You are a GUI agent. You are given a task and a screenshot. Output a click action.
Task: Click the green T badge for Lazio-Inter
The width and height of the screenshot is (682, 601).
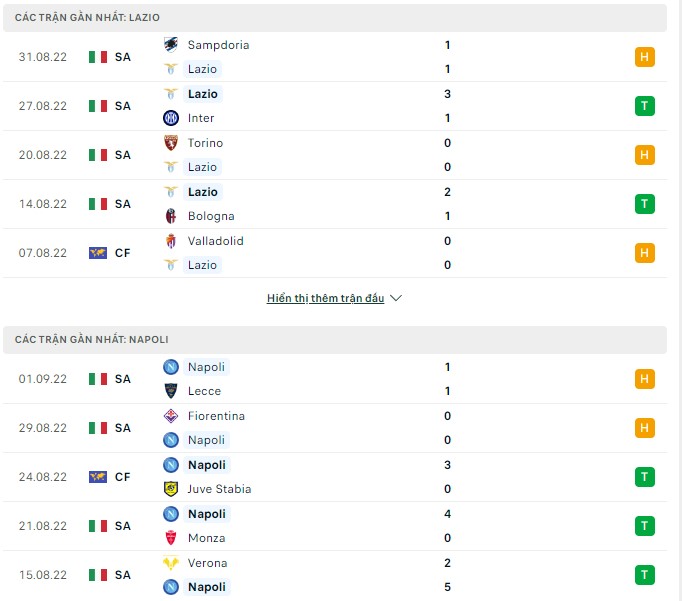click(644, 106)
